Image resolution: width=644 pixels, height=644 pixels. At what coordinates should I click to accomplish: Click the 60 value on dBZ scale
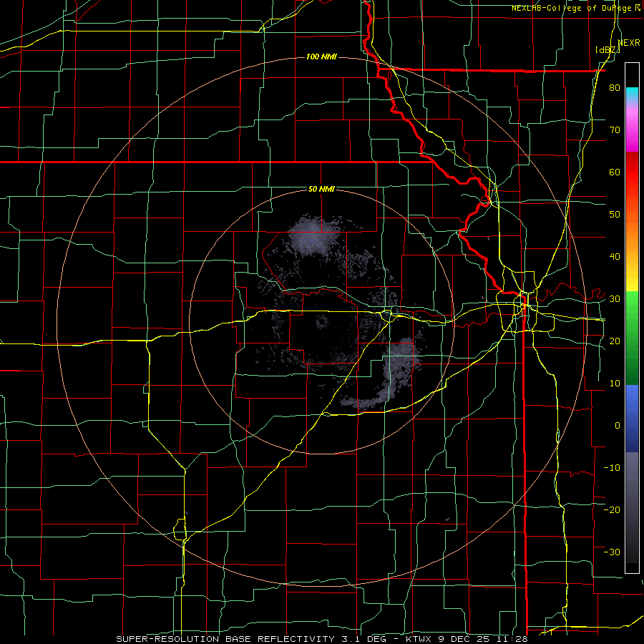click(x=615, y=172)
